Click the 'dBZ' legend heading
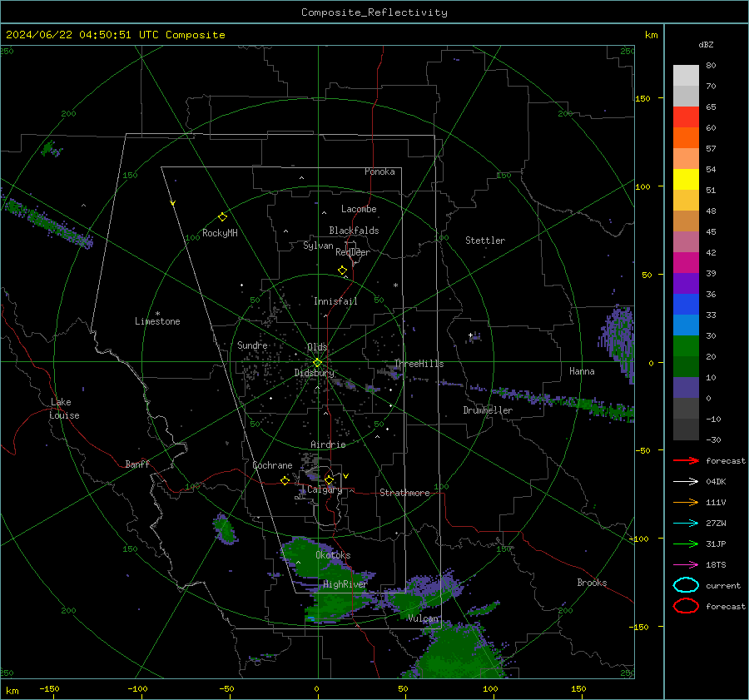This screenshot has width=749, height=700. (x=706, y=44)
